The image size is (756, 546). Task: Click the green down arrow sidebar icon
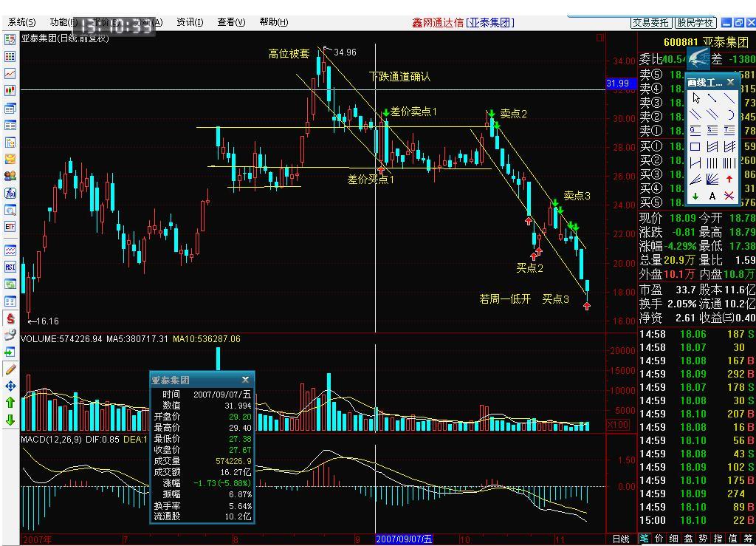(10, 420)
